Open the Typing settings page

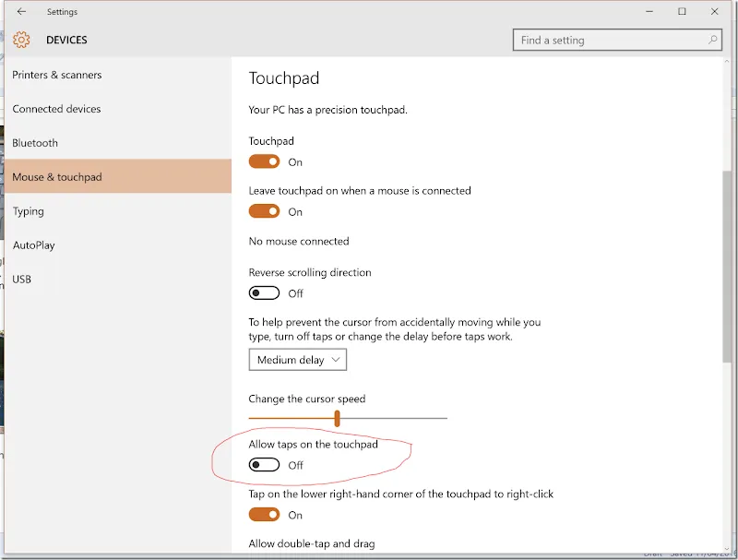coord(28,211)
